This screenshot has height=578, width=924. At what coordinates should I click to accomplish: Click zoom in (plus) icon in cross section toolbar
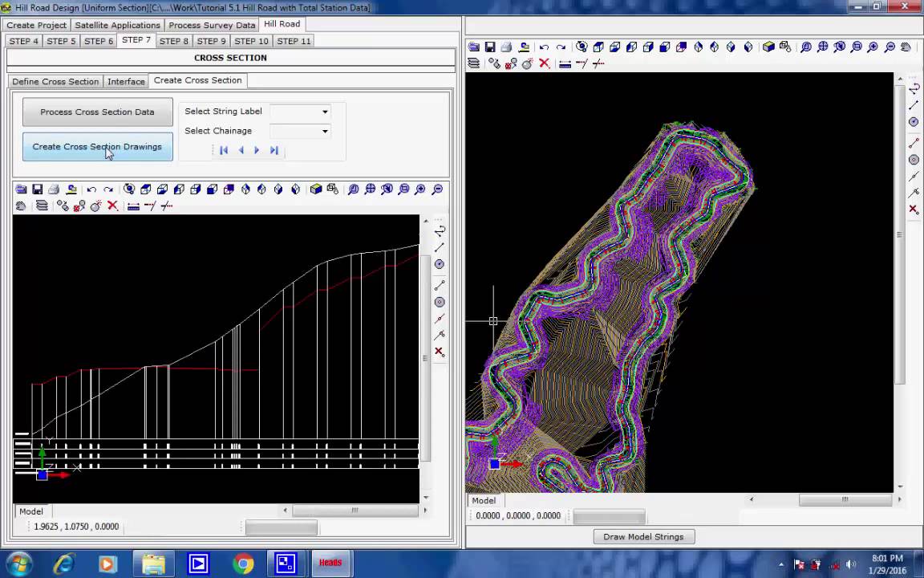click(420, 189)
